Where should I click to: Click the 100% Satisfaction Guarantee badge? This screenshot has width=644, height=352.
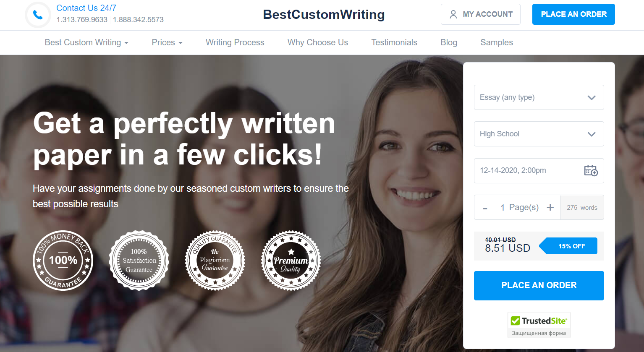coord(139,261)
